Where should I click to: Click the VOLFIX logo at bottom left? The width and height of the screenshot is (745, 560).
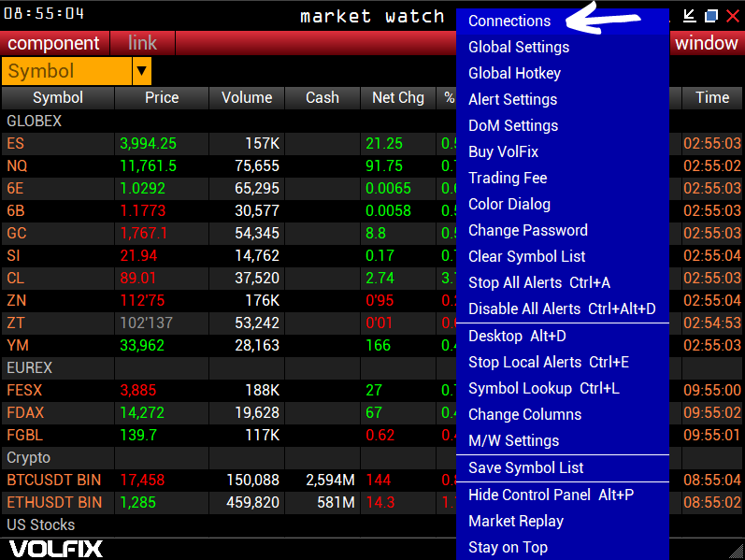click(x=56, y=549)
